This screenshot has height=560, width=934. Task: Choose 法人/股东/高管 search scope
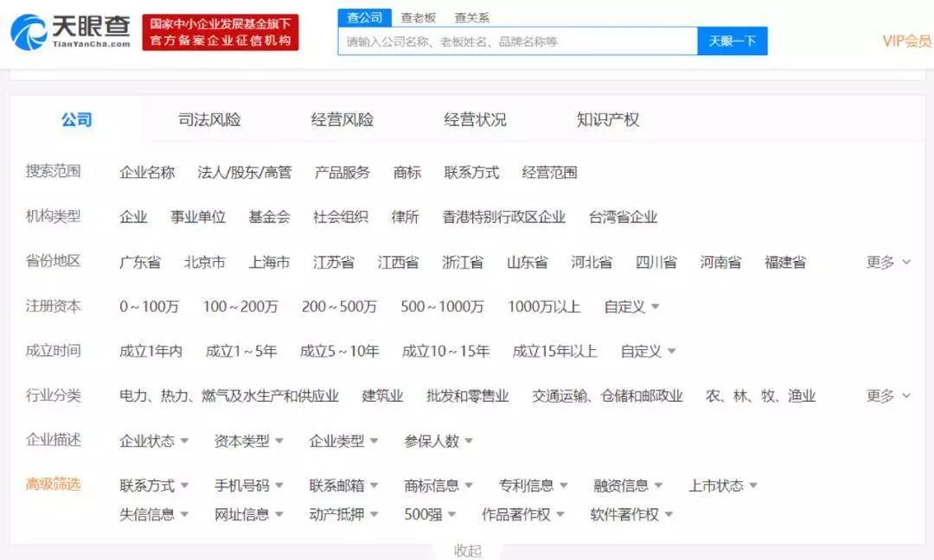245,173
